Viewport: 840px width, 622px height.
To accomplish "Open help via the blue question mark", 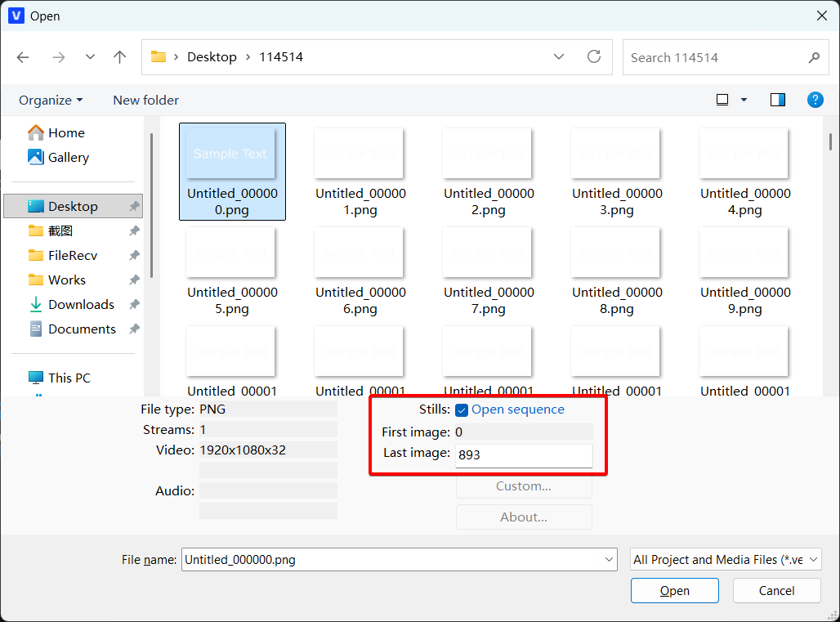I will (815, 100).
